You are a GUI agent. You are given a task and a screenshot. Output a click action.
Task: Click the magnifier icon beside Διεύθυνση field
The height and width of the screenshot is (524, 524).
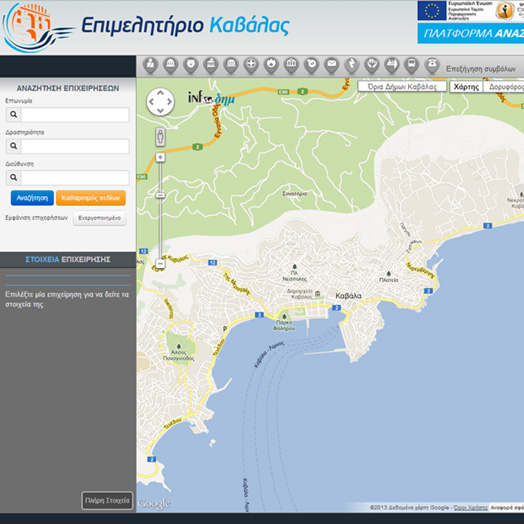coord(13,177)
